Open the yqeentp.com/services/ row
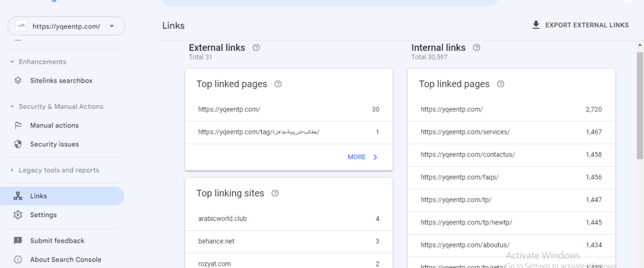This screenshot has height=268, width=644. [x=511, y=132]
